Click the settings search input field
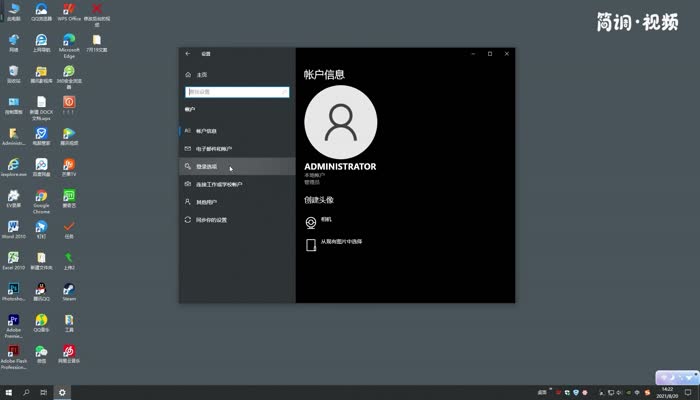 pos(237,92)
